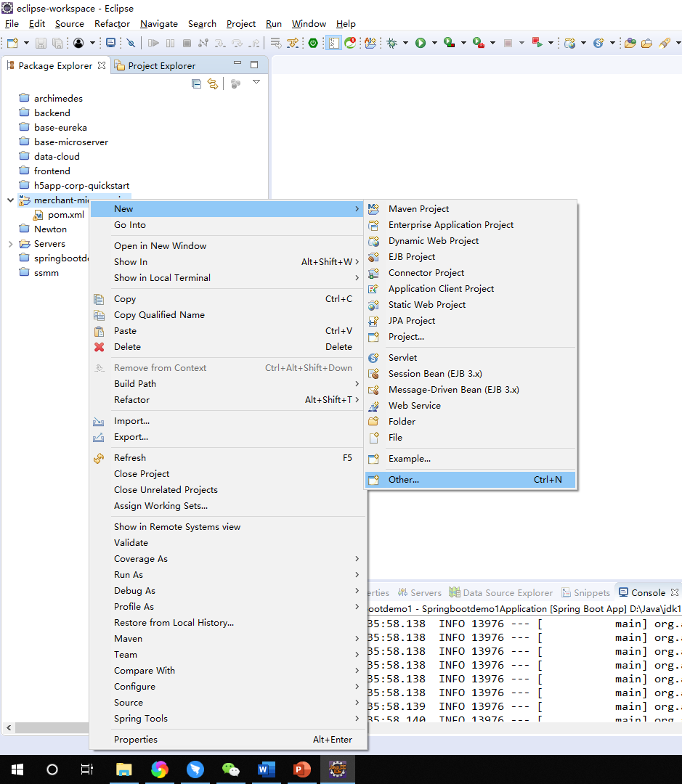Click Collapse All in Package Explorer
The width and height of the screenshot is (682, 784).
(x=197, y=83)
